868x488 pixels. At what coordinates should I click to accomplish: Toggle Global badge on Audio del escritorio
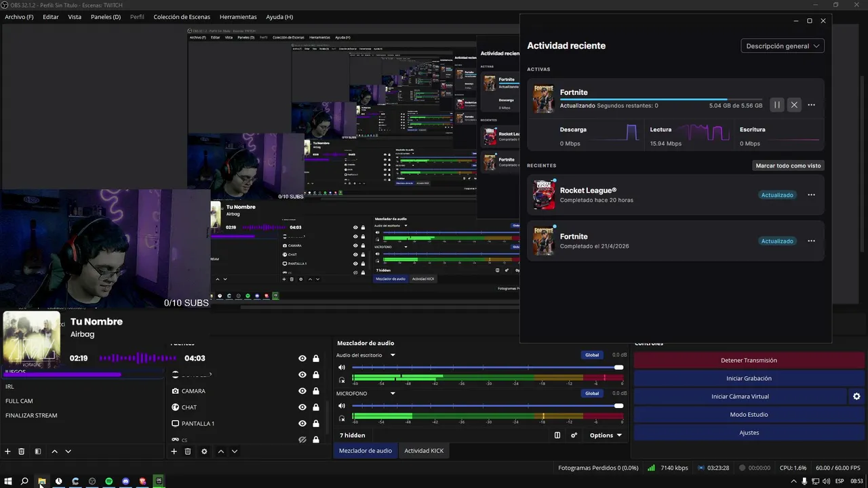pyautogui.click(x=592, y=355)
